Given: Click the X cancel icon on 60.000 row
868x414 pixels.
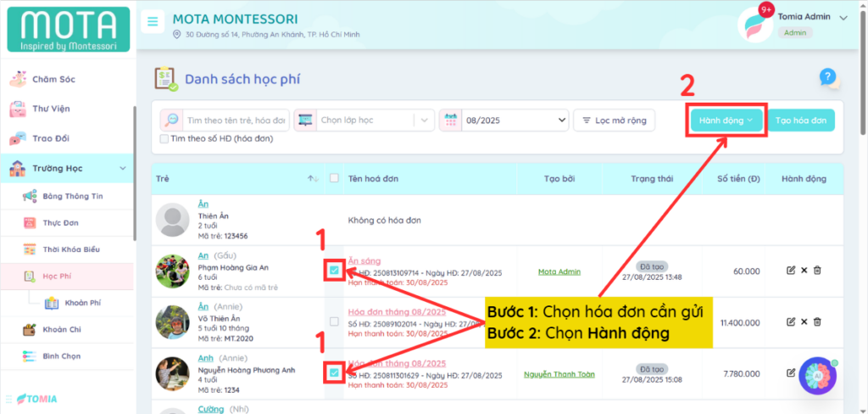Looking at the screenshot, I should 804,271.
